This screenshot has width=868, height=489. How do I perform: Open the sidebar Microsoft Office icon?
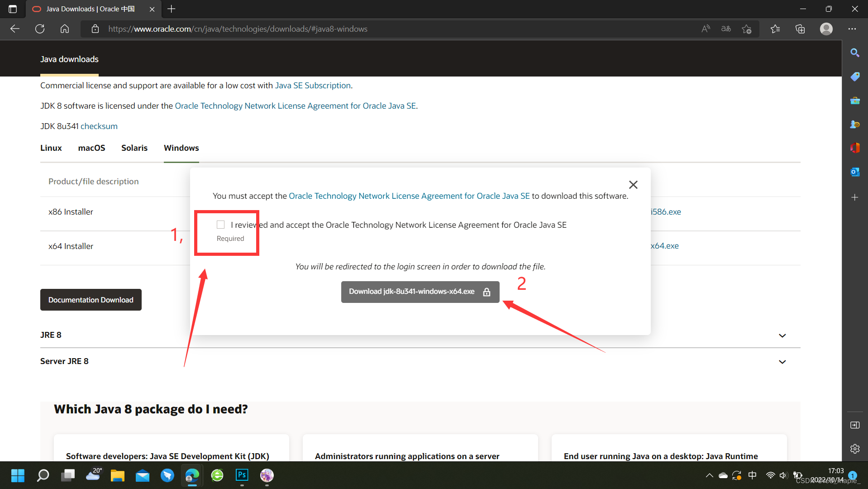point(855,148)
